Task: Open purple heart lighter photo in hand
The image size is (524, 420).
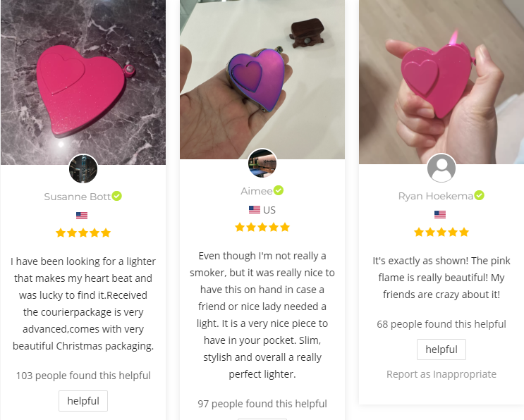Action: point(262,80)
